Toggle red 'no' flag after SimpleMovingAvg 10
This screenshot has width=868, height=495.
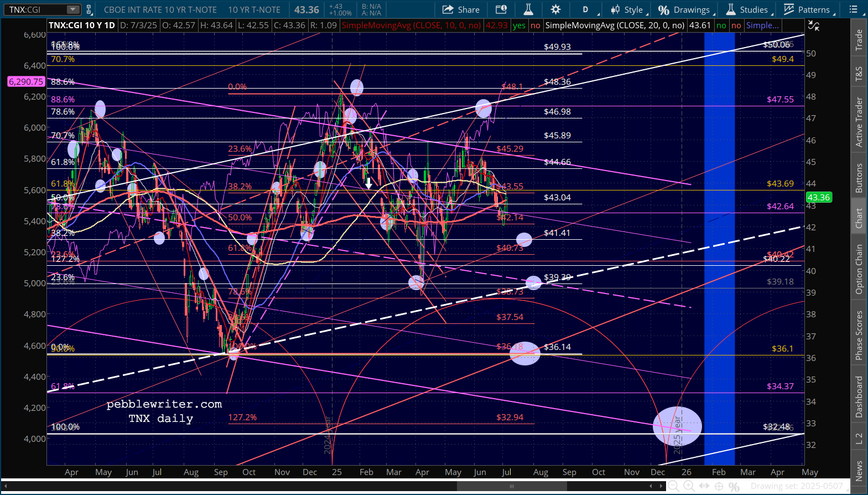535,25
